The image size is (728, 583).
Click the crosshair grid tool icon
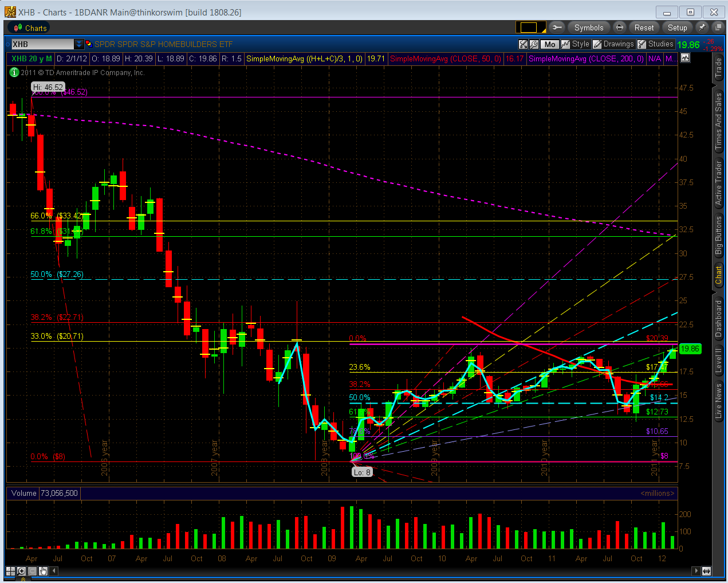pos(10,571)
